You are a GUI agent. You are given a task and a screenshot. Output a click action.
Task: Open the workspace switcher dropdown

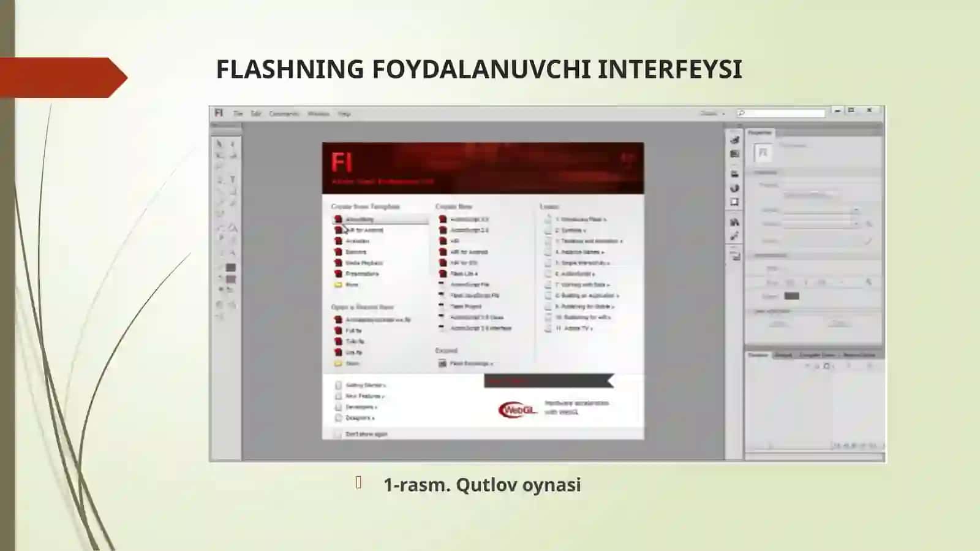pyautogui.click(x=712, y=113)
